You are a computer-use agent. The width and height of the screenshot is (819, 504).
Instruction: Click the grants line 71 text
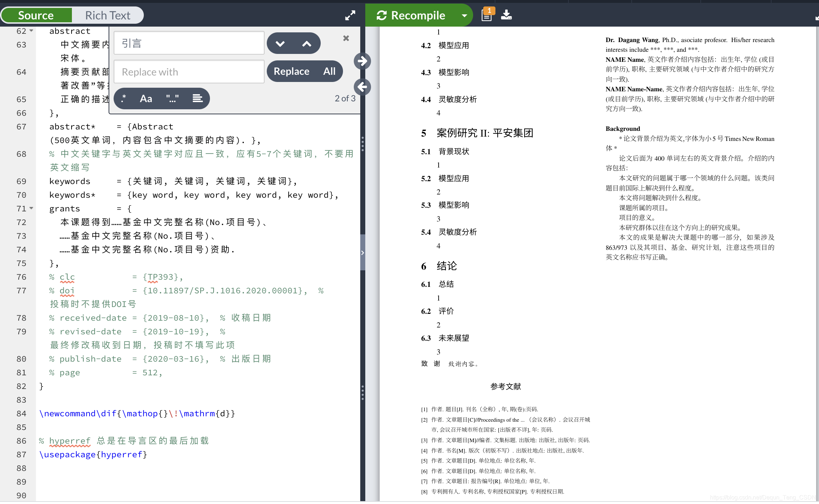point(91,209)
